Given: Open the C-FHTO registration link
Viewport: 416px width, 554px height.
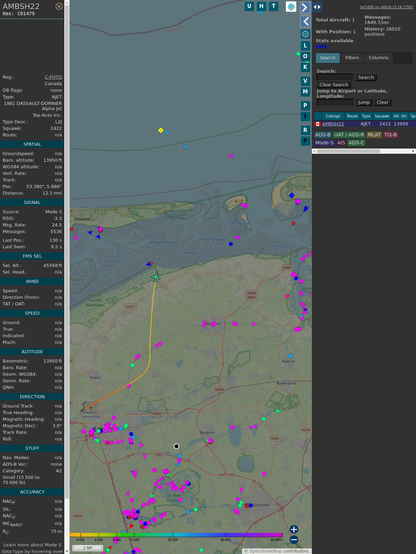Looking at the screenshot, I should (x=53, y=77).
